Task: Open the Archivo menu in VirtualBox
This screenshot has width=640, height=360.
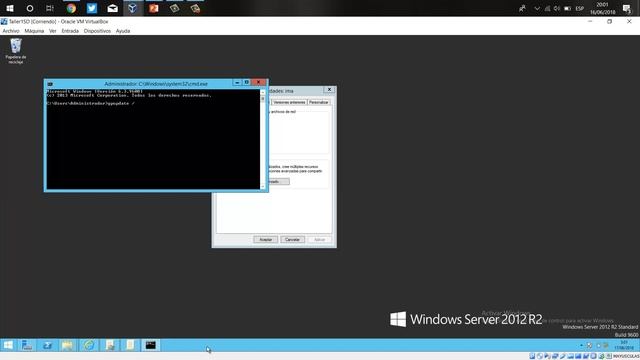Action: point(11,31)
